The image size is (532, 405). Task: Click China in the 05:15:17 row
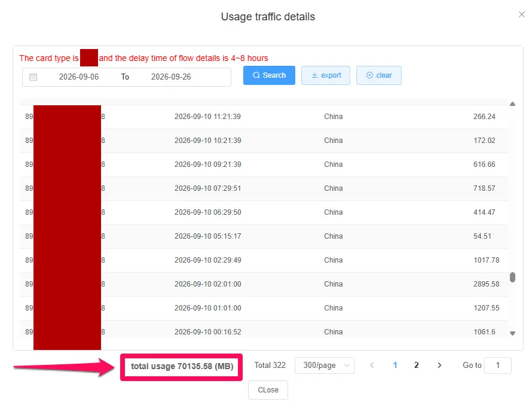point(333,236)
